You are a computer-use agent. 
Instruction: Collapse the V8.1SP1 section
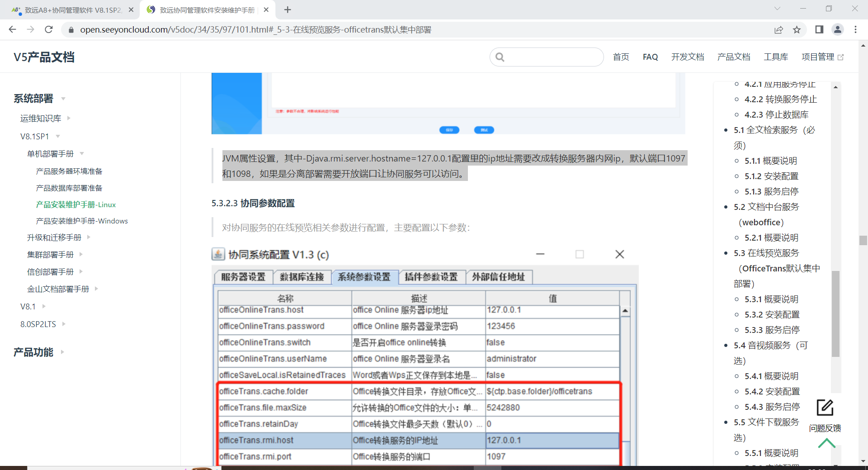(57, 136)
